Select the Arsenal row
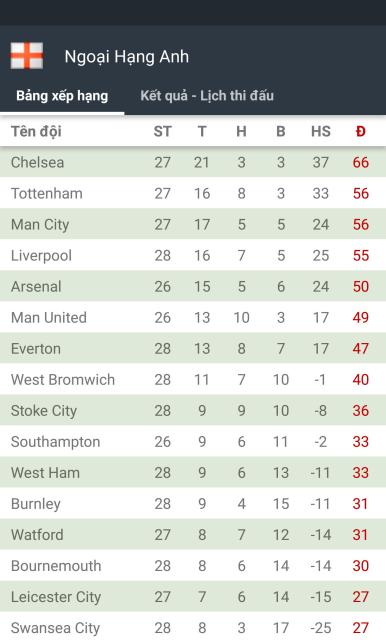The height and width of the screenshot is (640, 386). (193, 286)
